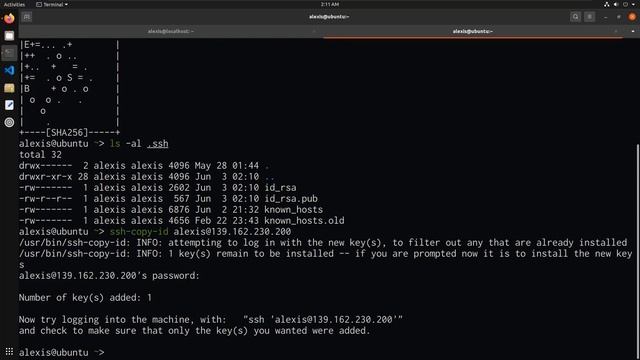Viewport: 640px width, 360px height.
Task: Launch Visual Studio Code from the dock
Action: click(9, 70)
